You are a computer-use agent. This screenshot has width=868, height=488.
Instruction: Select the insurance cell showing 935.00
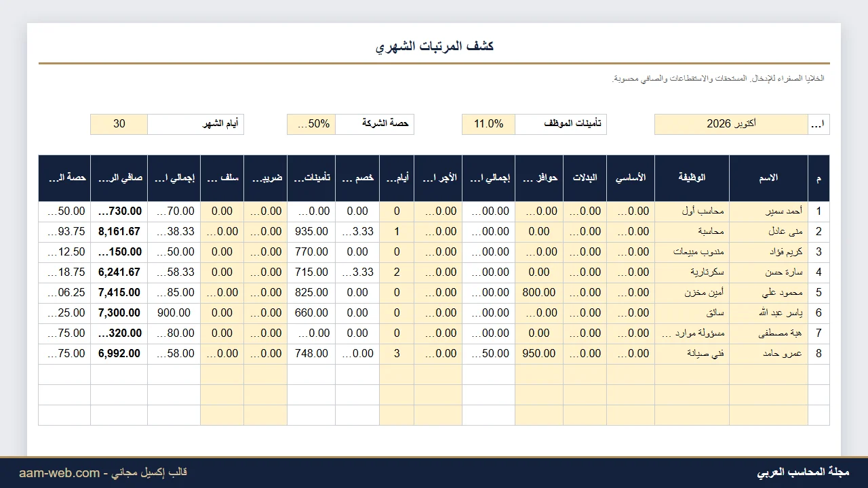pos(311,232)
